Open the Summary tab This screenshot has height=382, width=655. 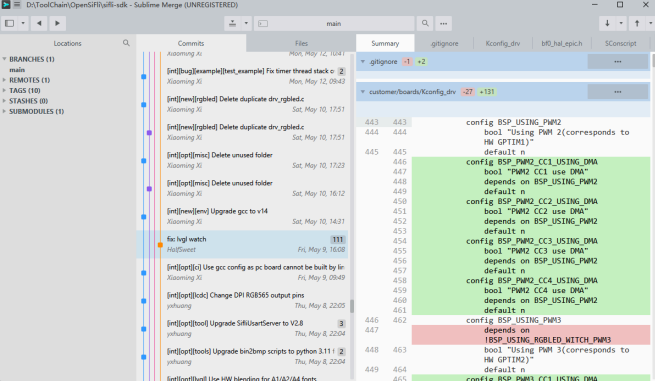point(385,43)
